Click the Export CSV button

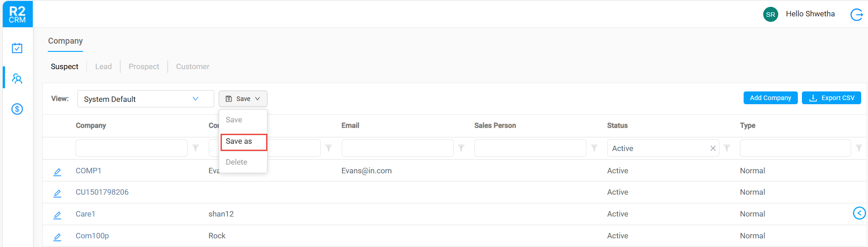[832, 98]
